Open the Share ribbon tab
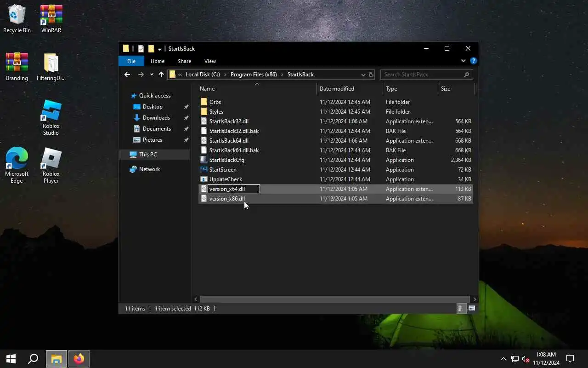 point(184,61)
